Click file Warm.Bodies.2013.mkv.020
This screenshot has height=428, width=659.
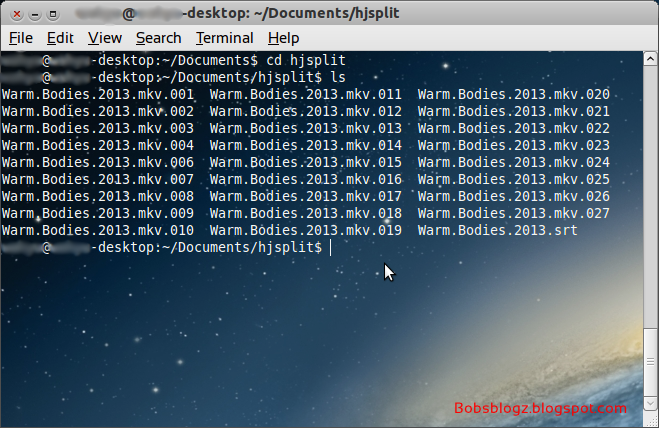click(x=514, y=94)
